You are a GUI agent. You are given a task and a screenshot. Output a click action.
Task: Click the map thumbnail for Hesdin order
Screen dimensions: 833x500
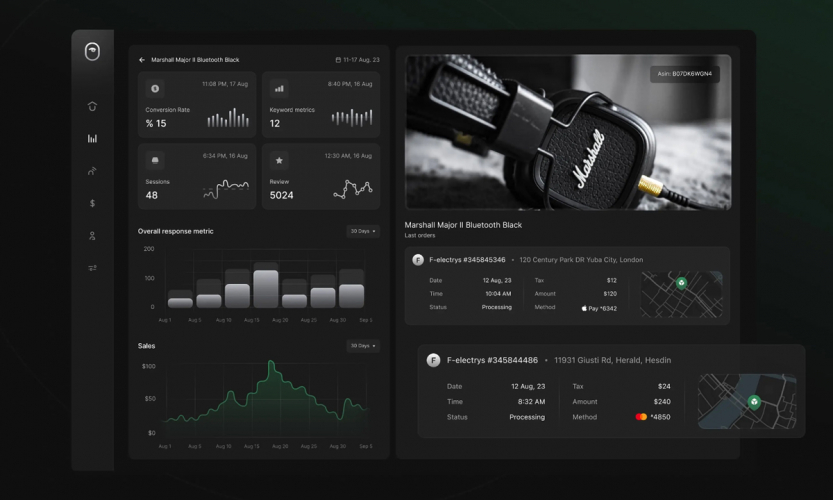747,401
